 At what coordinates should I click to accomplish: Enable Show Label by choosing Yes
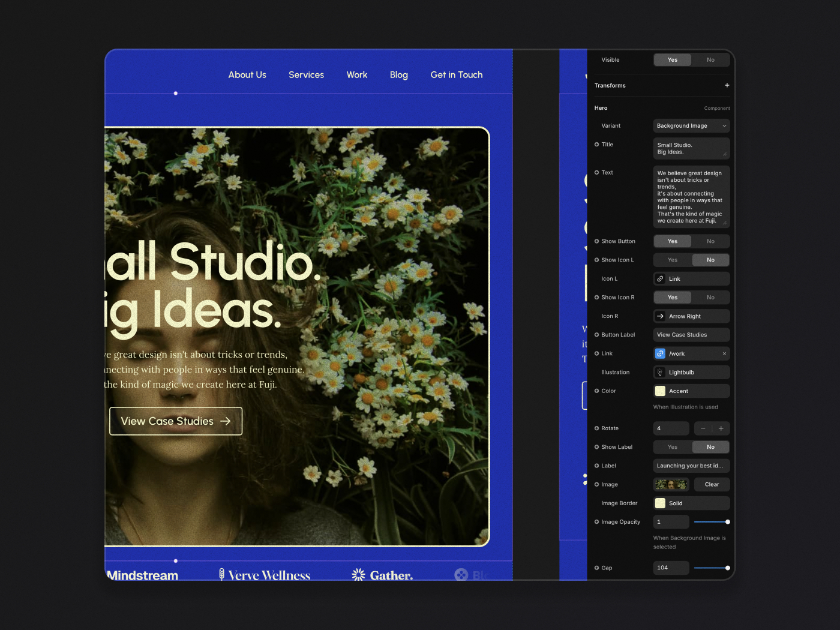(672, 447)
